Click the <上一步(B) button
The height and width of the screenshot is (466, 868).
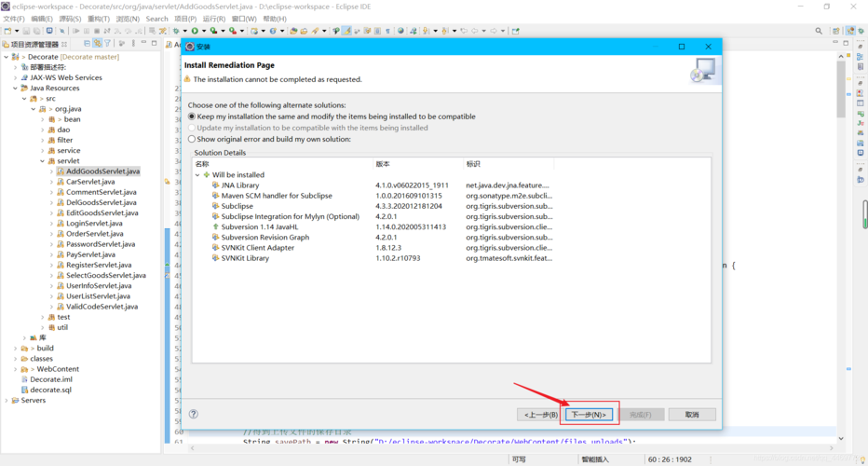click(541, 415)
